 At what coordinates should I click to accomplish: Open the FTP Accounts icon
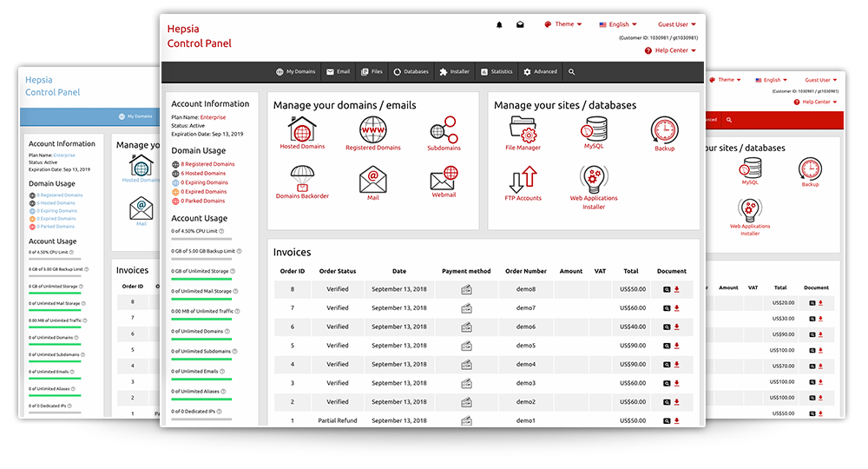[523, 180]
